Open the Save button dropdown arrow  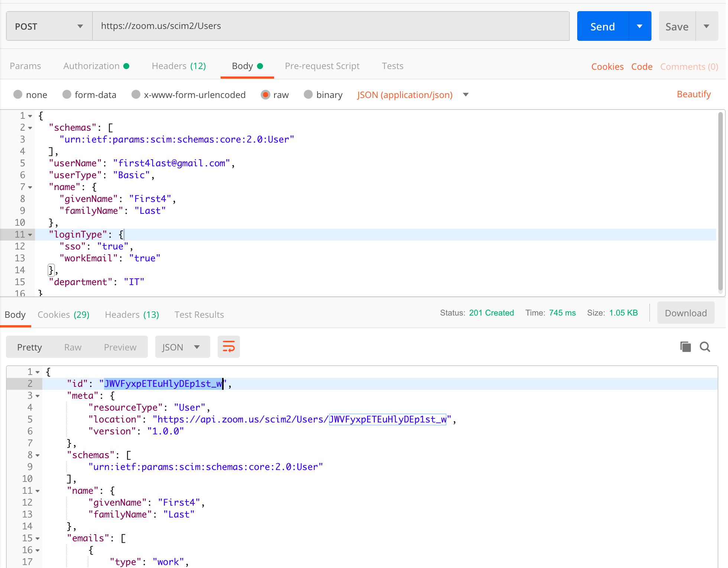[706, 26]
